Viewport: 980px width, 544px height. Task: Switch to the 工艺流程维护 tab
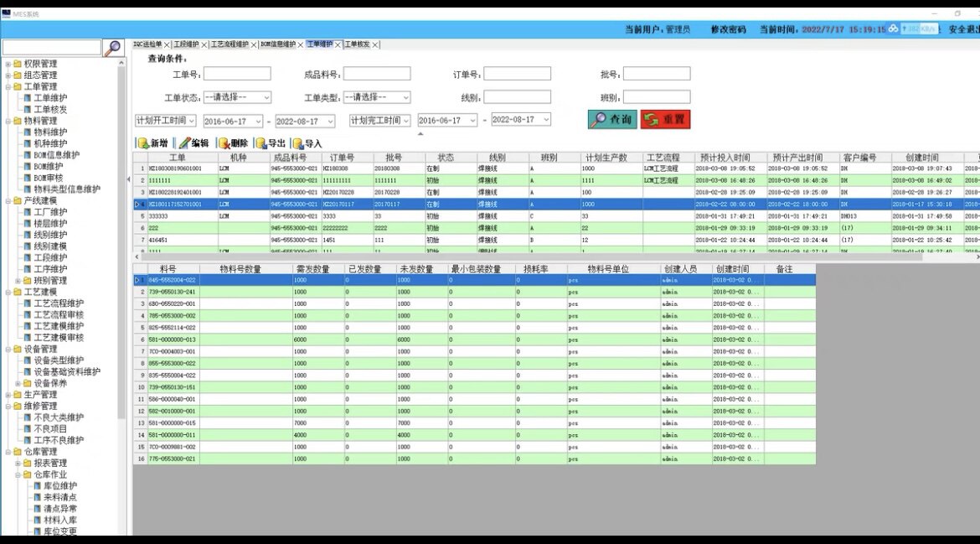229,44
